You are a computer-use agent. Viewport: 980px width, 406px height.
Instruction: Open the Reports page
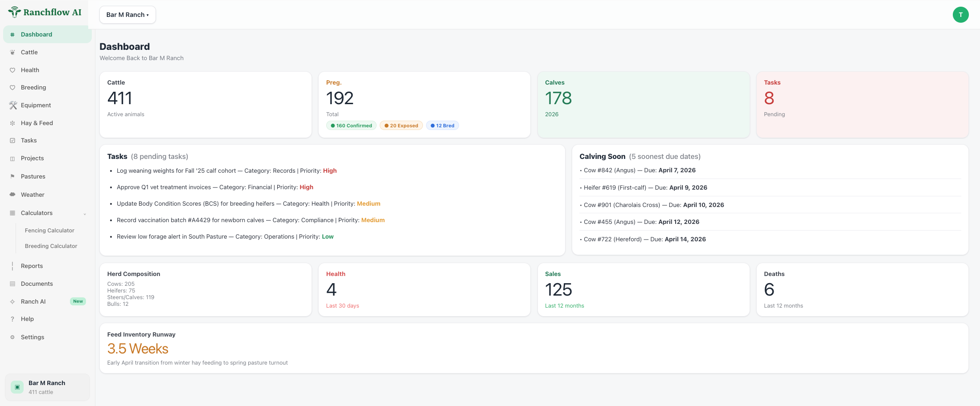click(32, 266)
